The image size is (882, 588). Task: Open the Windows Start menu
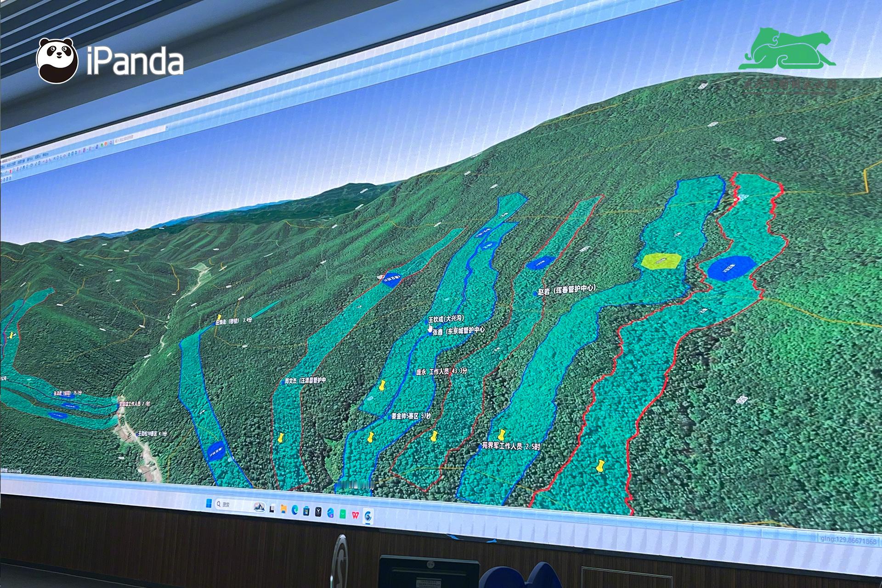coord(209,503)
